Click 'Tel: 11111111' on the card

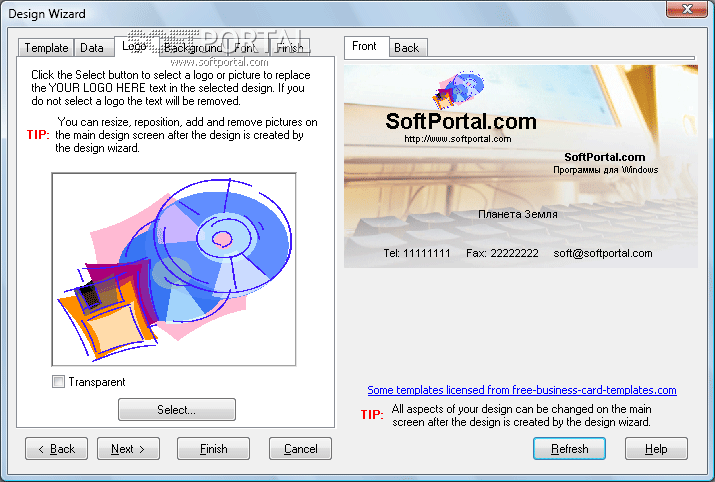pyautogui.click(x=417, y=253)
